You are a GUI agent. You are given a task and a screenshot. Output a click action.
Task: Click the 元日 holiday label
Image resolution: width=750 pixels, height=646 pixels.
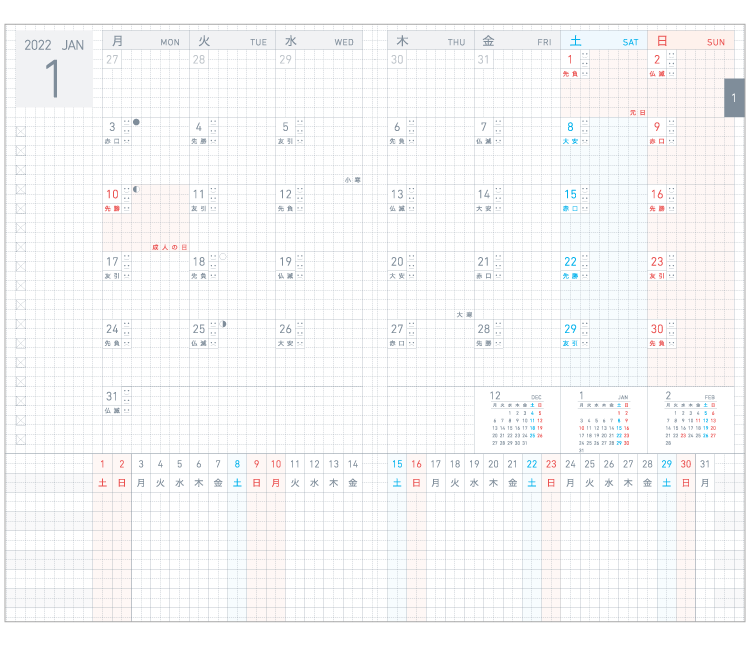point(637,112)
